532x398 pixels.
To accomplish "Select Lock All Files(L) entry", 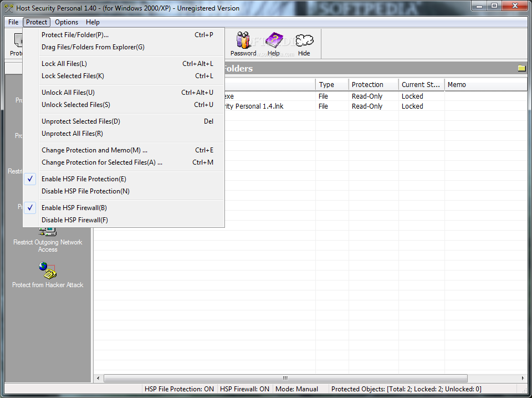I will coord(124,64).
